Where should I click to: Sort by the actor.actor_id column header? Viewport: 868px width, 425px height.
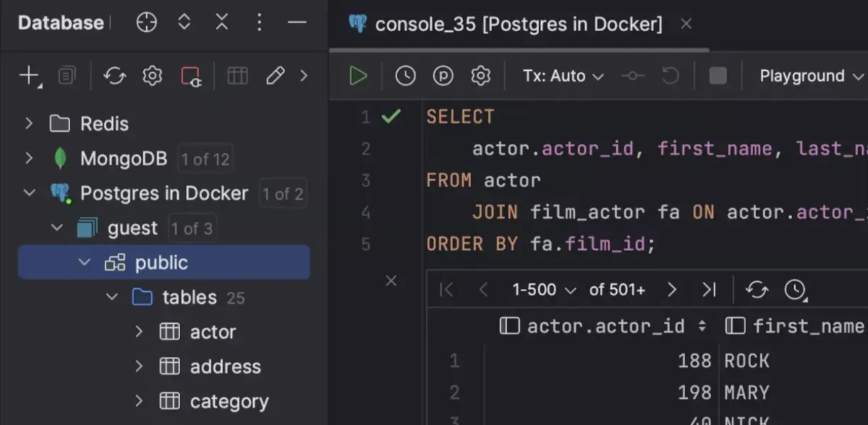(x=603, y=326)
